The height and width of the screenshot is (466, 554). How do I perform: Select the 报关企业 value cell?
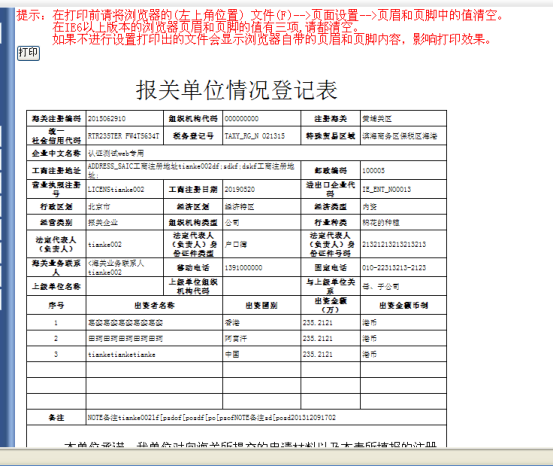125,223
